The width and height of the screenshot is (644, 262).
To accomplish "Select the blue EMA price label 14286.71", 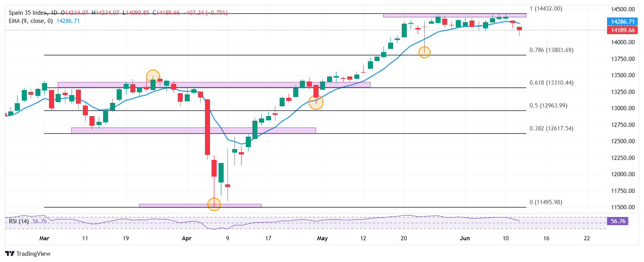I will click(622, 22).
